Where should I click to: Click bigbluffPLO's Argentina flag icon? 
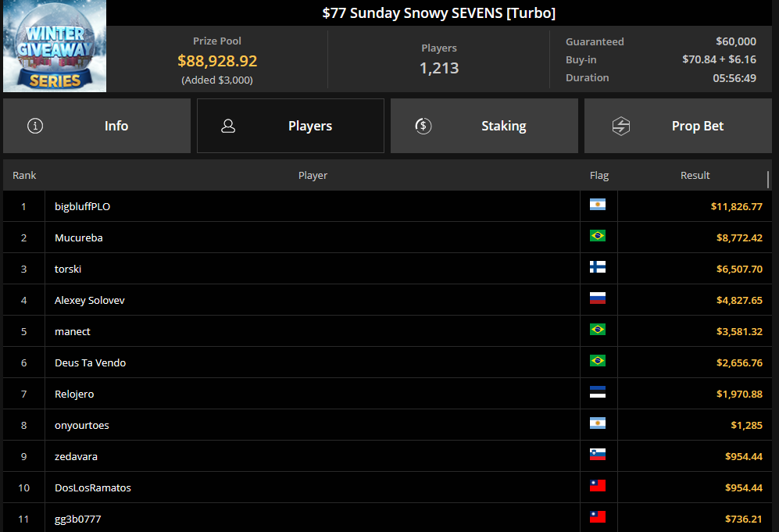tap(599, 205)
